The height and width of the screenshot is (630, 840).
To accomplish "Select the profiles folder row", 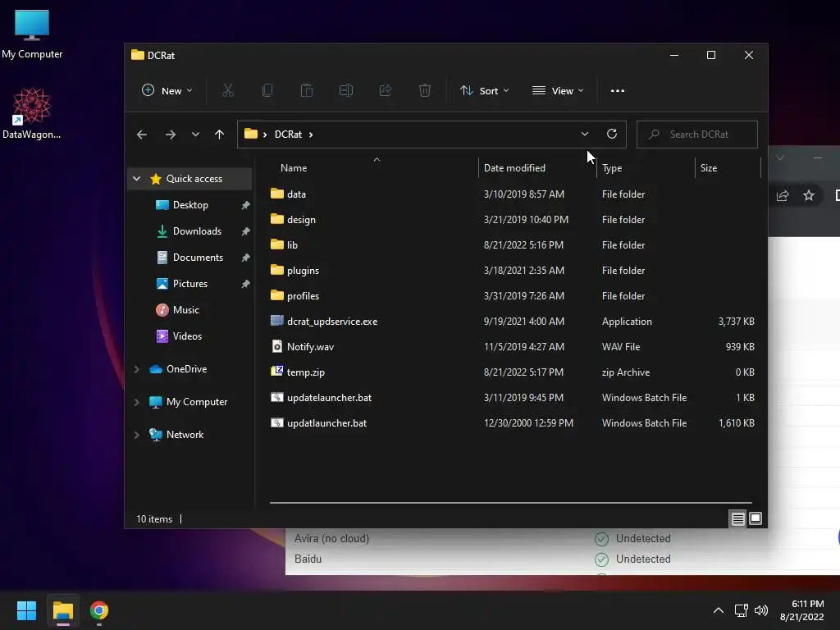I will pyautogui.click(x=514, y=295).
